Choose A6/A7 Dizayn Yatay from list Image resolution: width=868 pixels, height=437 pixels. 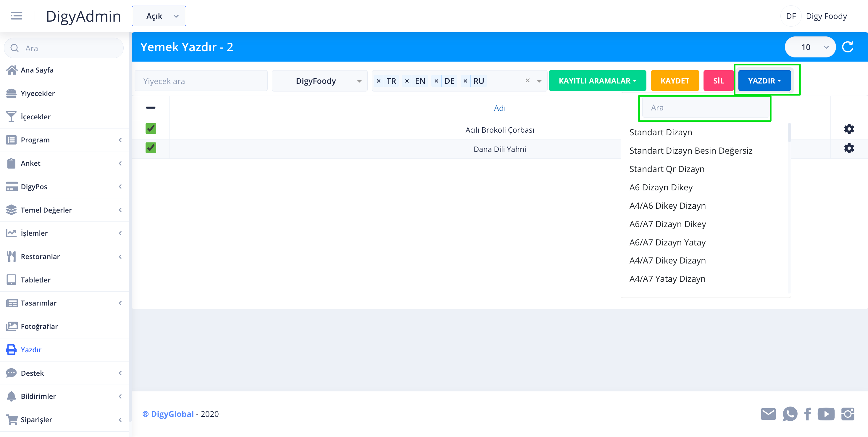pos(667,242)
